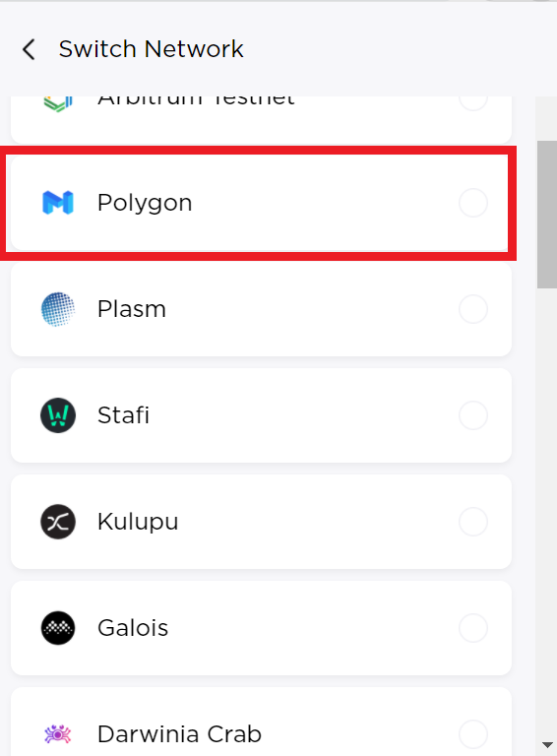Click the Galois network icon
The height and width of the screenshot is (756, 557).
pyautogui.click(x=58, y=628)
